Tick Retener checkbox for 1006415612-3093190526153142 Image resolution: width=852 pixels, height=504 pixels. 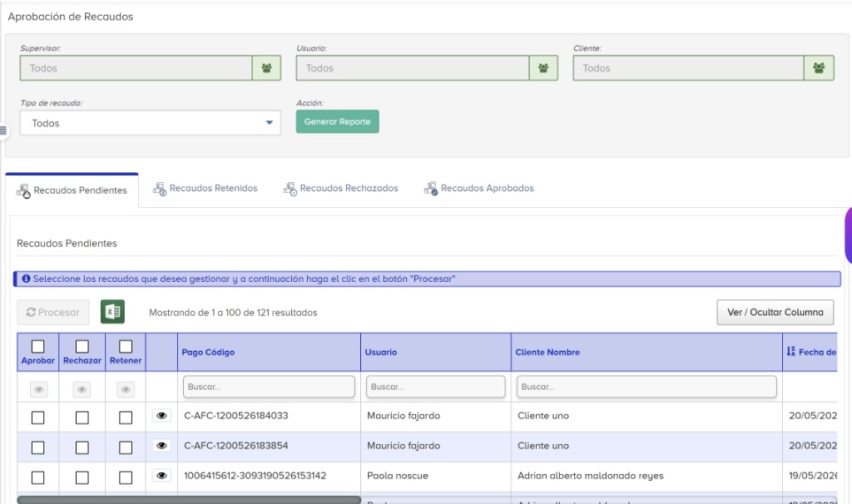pyautogui.click(x=126, y=477)
